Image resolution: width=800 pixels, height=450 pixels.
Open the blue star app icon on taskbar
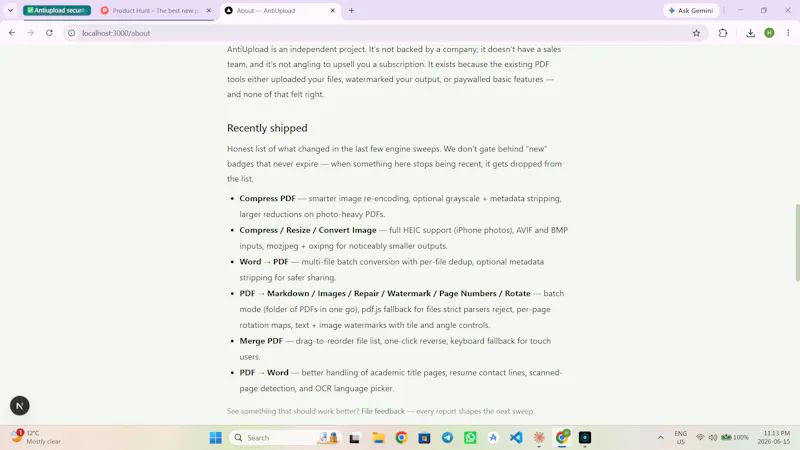coord(493,438)
